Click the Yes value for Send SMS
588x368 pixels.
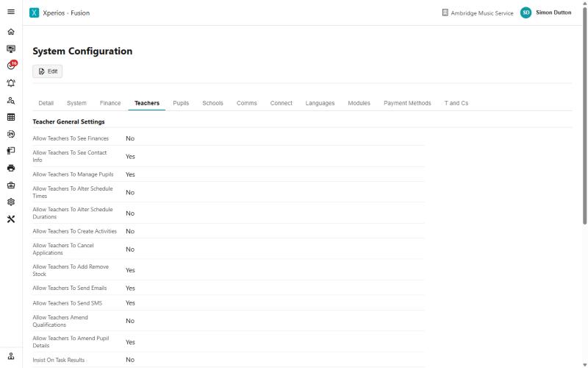pos(130,303)
